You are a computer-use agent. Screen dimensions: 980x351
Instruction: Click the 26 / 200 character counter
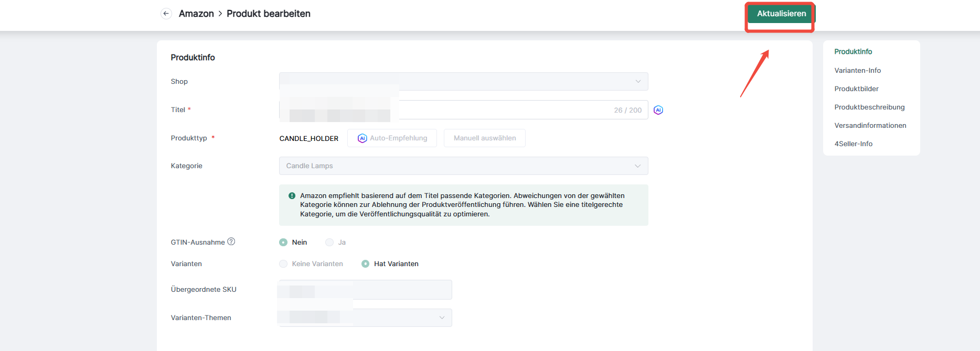(627, 110)
